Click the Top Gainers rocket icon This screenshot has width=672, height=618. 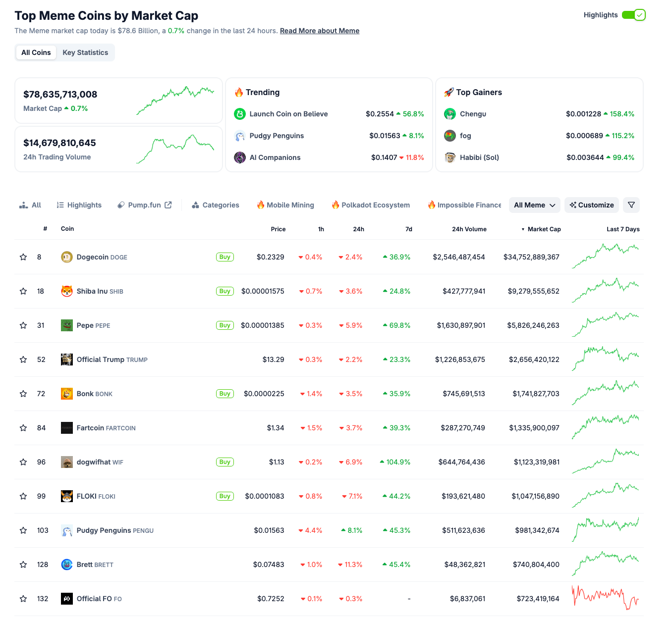(x=449, y=92)
